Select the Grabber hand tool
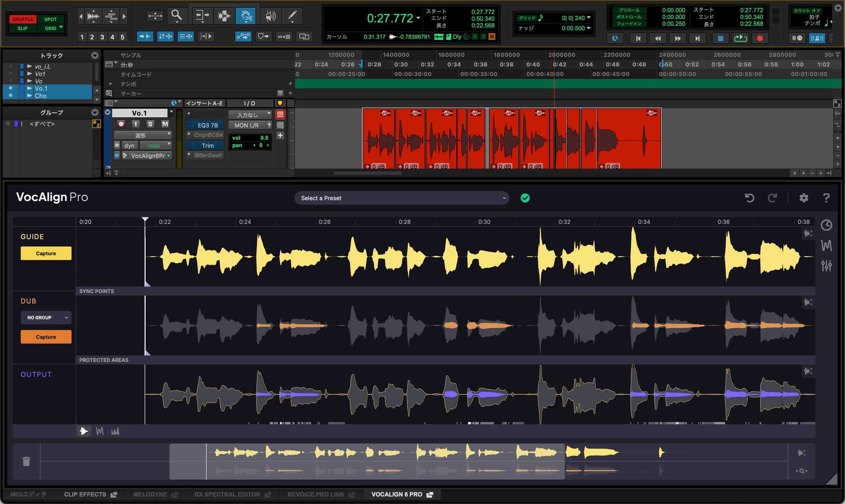Screen dimensions: 845x504 tap(246, 16)
